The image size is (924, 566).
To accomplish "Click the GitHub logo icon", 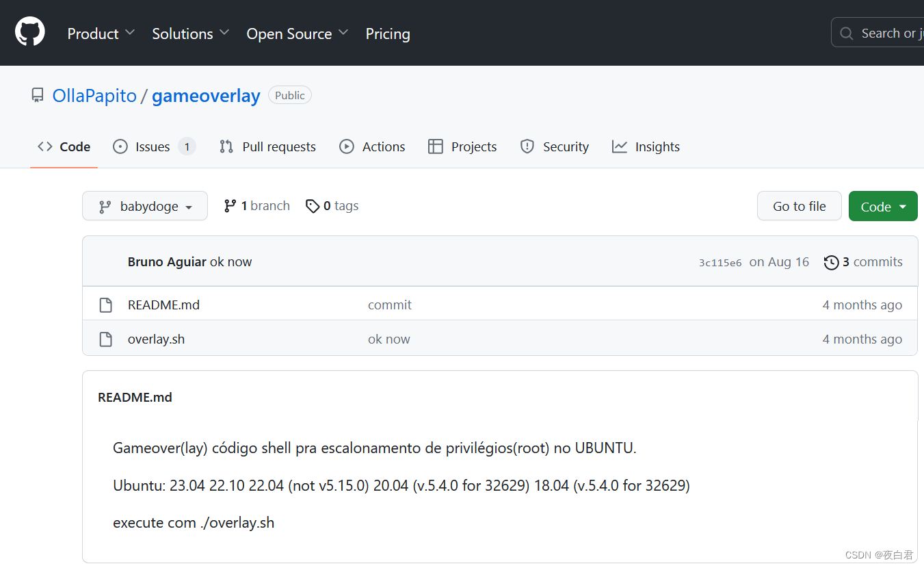I will coord(30,32).
